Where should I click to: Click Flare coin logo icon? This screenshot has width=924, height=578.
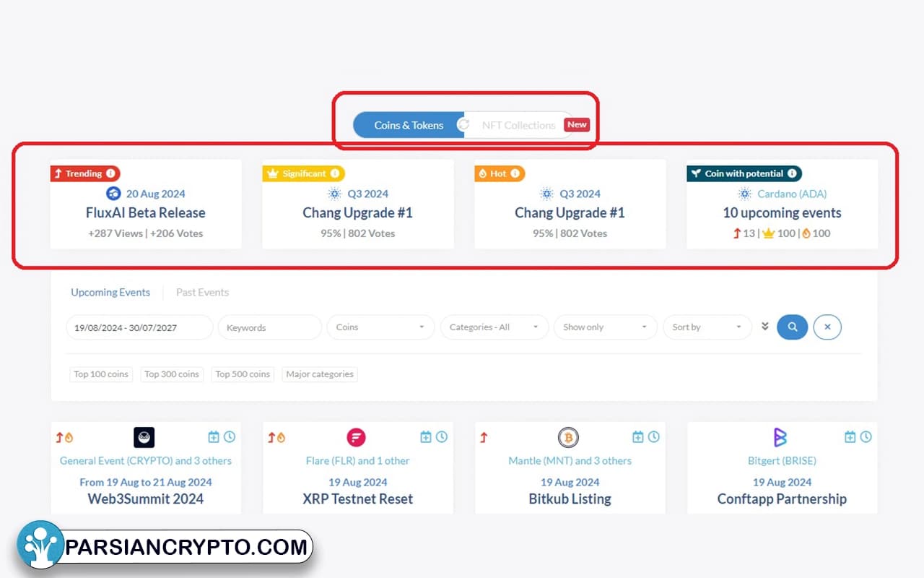pos(356,437)
